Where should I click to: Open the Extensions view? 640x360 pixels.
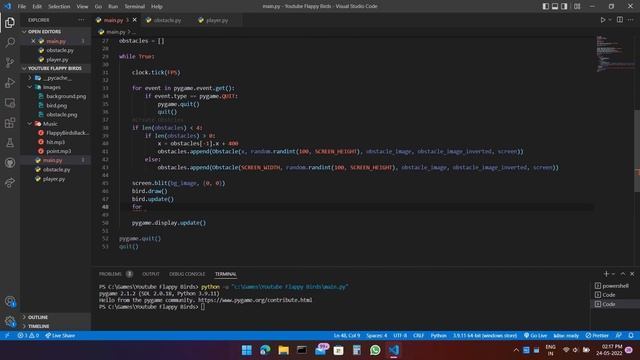10,123
